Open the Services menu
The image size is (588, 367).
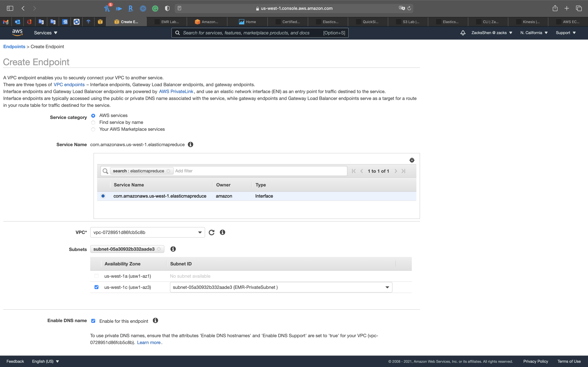point(45,33)
